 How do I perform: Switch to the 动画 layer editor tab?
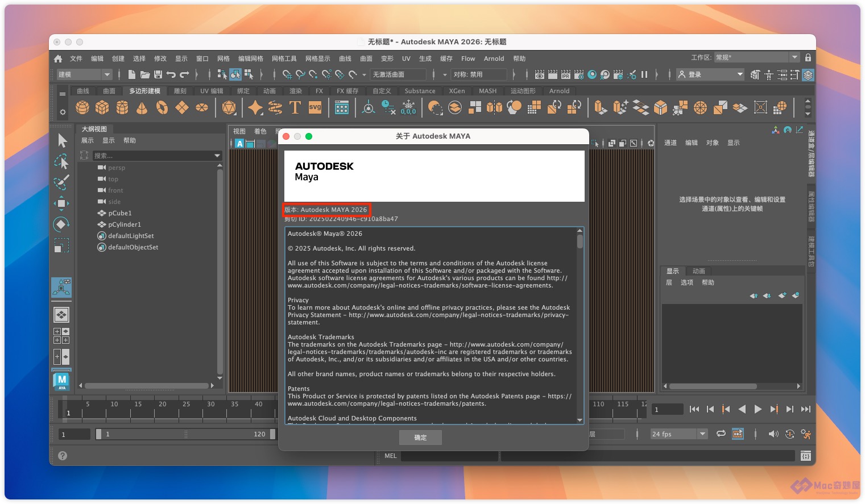click(699, 271)
